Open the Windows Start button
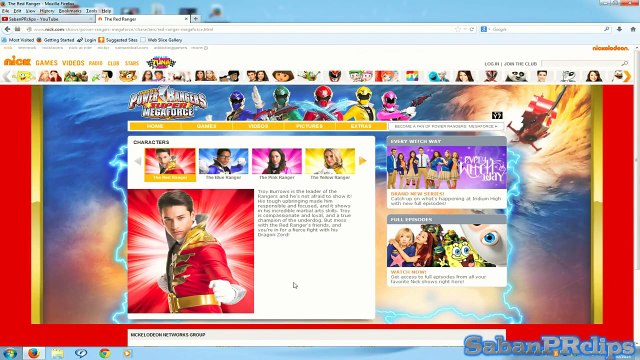 click(x=10, y=353)
